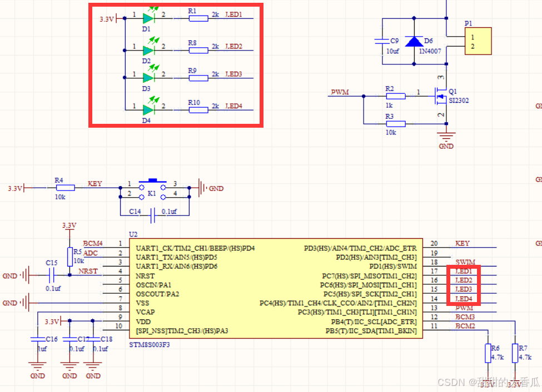Select resistor R4 symbol
This screenshot has height=392, width=542.
[x=66, y=188]
